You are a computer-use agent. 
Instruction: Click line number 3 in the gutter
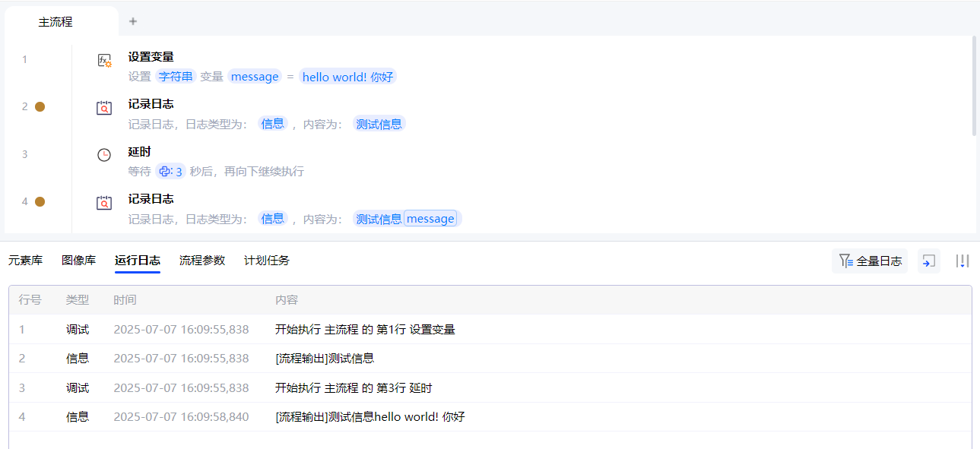[x=24, y=154]
